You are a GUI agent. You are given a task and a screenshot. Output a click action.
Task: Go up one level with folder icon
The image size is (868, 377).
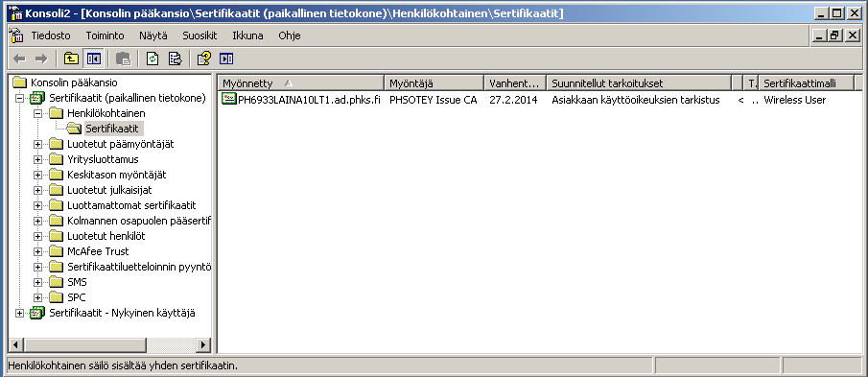point(71,59)
